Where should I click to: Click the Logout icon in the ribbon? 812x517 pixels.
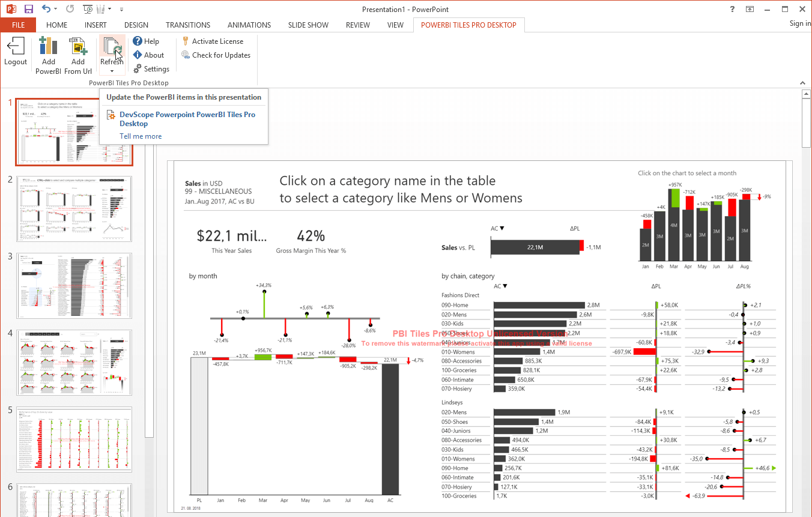(15, 46)
